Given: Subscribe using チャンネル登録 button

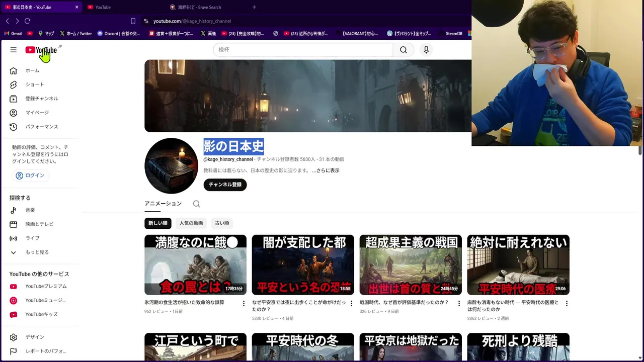Looking at the screenshot, I should [225, 185].
